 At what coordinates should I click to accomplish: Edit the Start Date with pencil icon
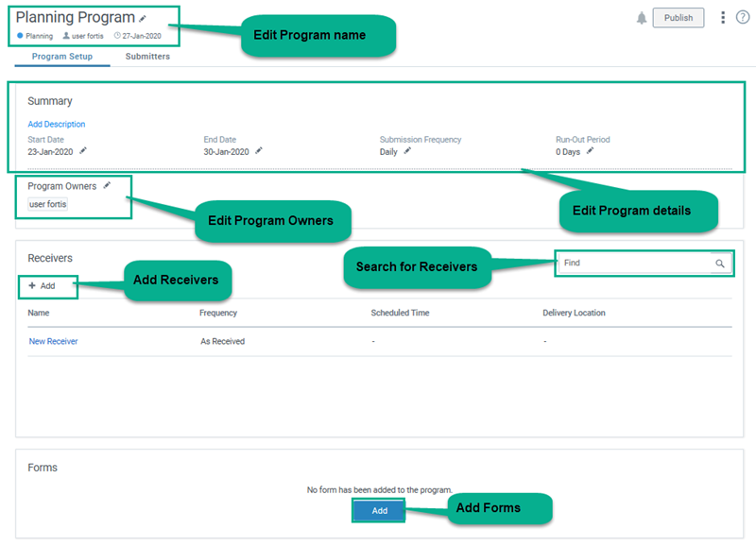click(83, 150)
